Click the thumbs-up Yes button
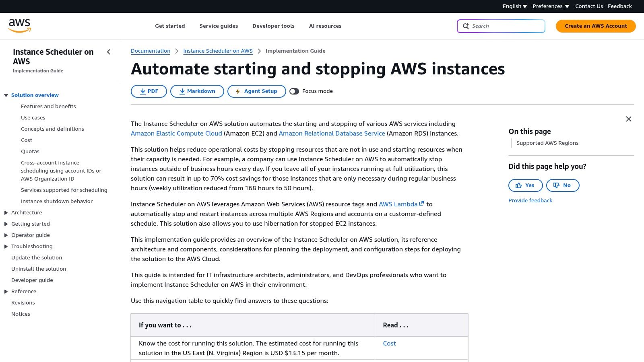 [x=525, y=185]
